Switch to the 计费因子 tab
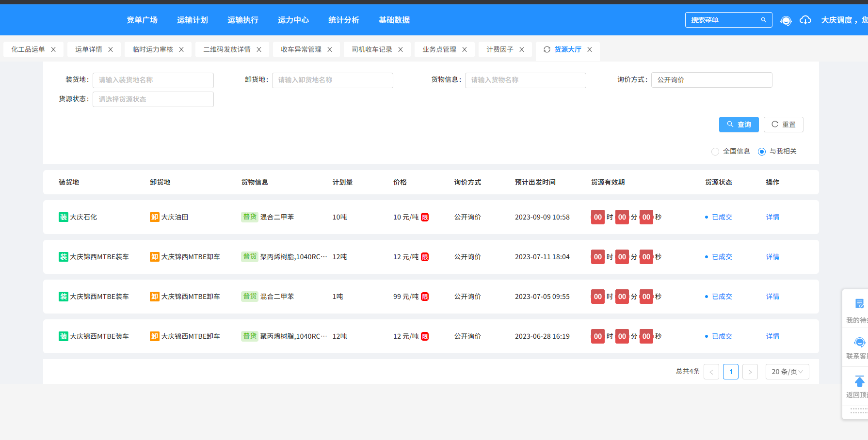The image size is (868, 440). coord(500,49)
